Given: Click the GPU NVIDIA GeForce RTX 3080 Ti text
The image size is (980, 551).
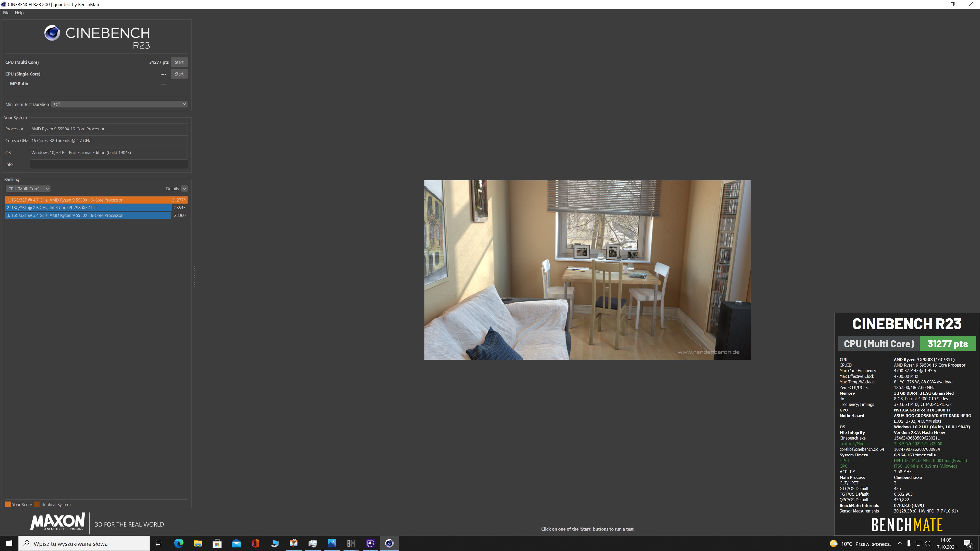Looking at the screenshot, I should click(922, 410).
